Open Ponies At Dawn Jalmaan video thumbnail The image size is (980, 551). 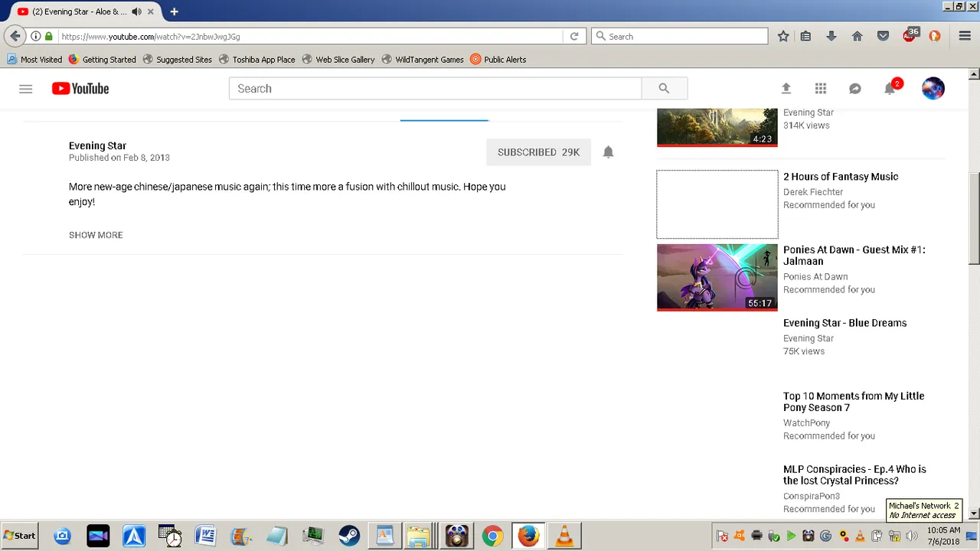pos(717,277)
